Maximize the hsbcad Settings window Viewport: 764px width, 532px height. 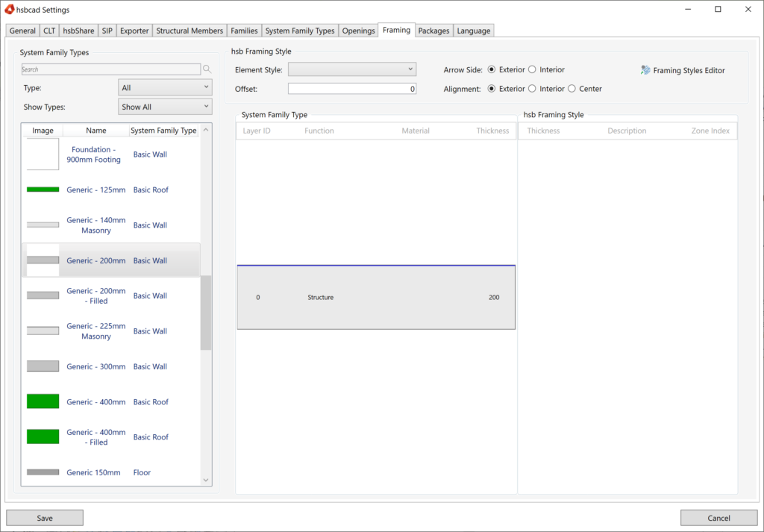[x=718, y=9]
